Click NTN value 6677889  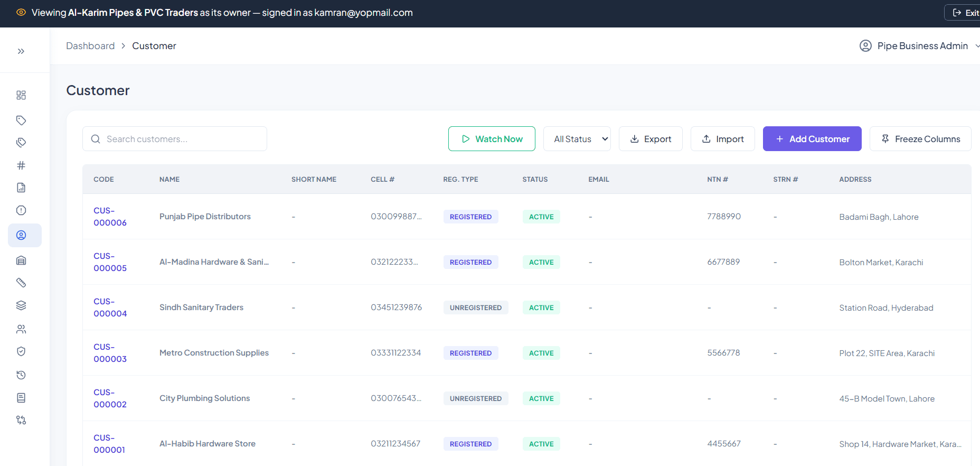723,262
